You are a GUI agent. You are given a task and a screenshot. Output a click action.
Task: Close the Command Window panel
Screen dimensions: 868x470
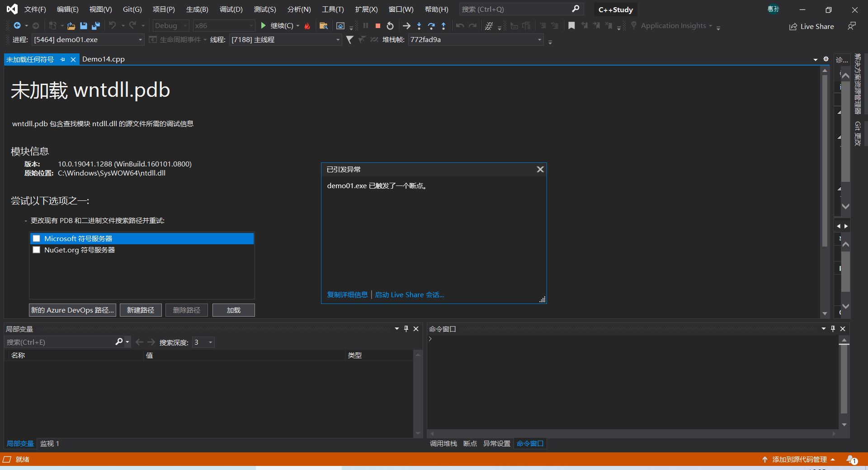[x=843, y=329]
